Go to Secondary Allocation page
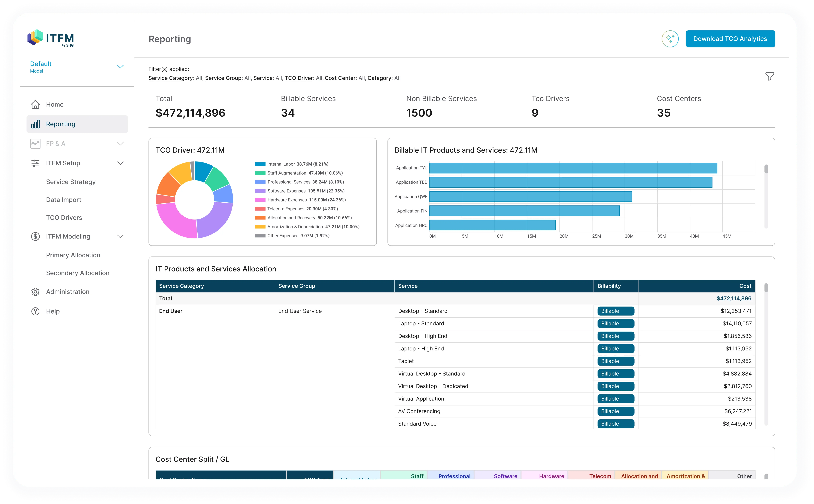This screenshot has height=504, width=814. pyautogui.click(x=78, y=273)
